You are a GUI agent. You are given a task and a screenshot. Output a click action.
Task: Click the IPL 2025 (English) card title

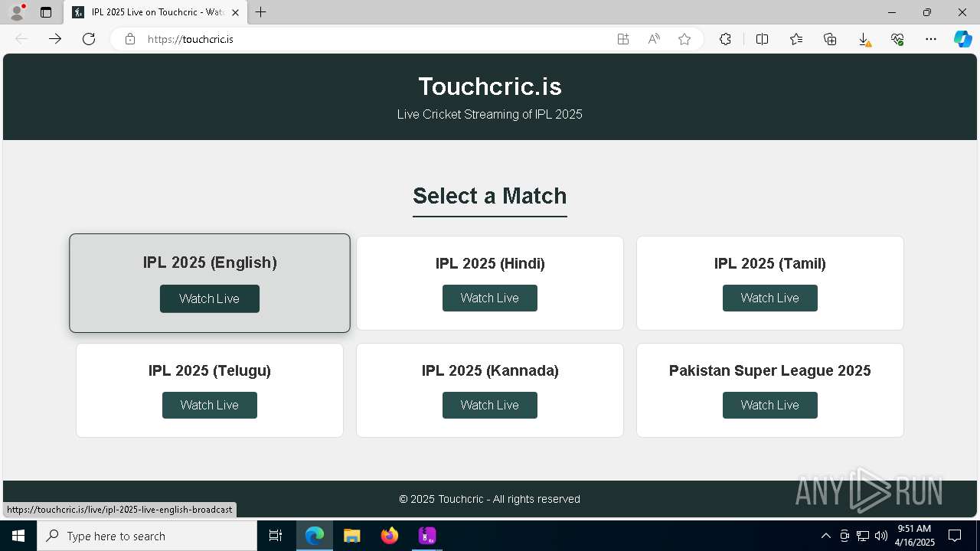point(210,262)
